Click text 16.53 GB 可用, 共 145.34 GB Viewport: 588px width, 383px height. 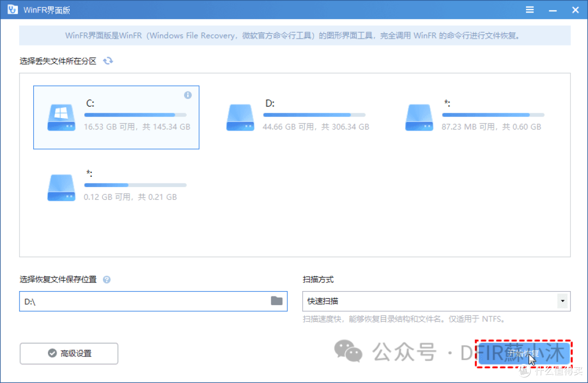137,127
